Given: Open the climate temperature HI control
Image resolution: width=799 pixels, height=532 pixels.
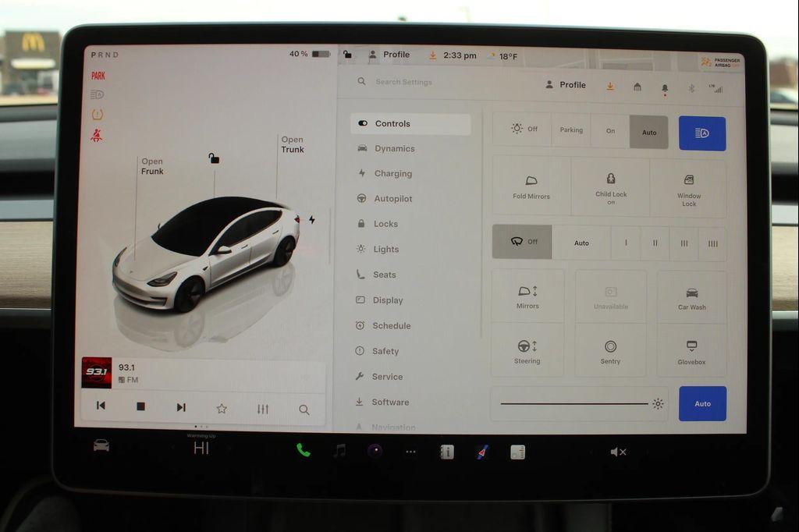Looking at the screenshot, I should click(201, 449).
